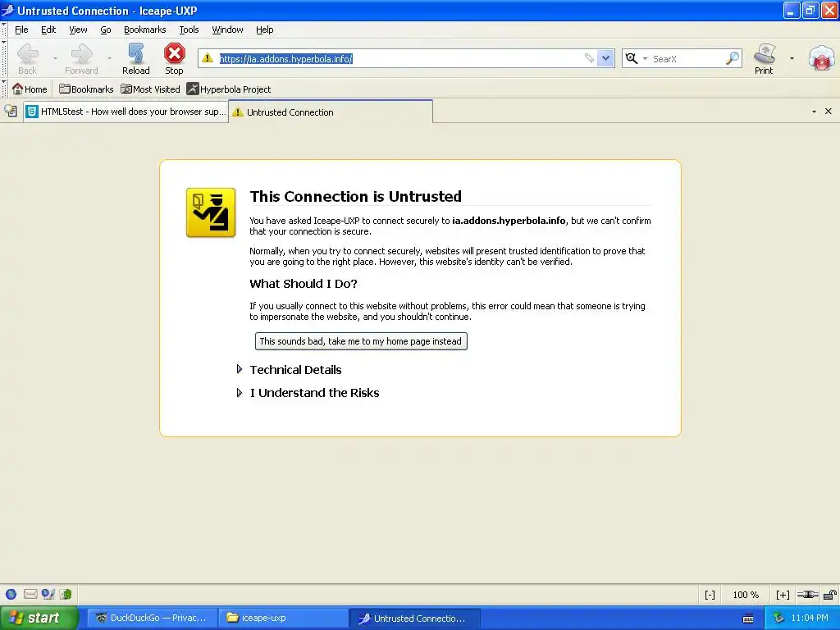Open the Print options dropdown arrow
The image size is (840, 630).
(x=792, y=58)
